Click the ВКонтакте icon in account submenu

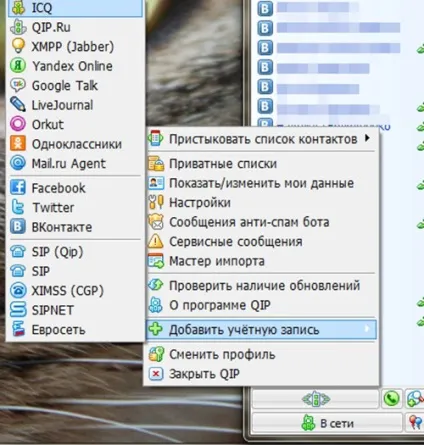(x=18, y=227)
